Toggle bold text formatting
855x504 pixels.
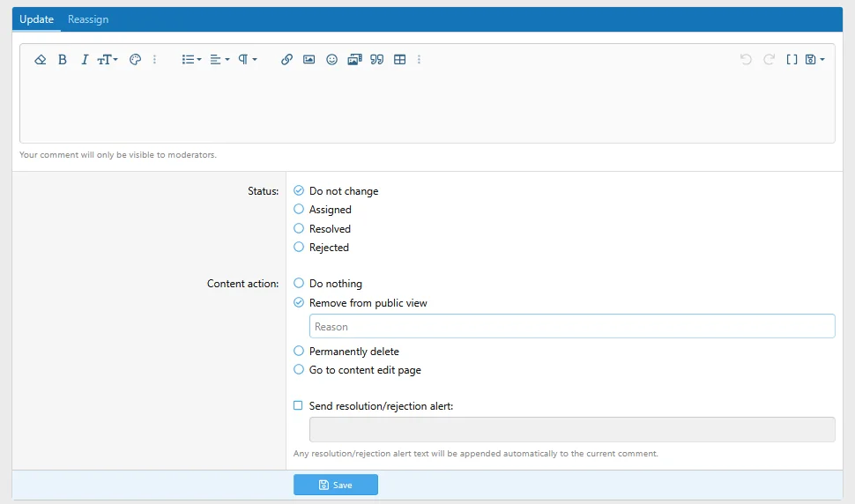[63, 60]
